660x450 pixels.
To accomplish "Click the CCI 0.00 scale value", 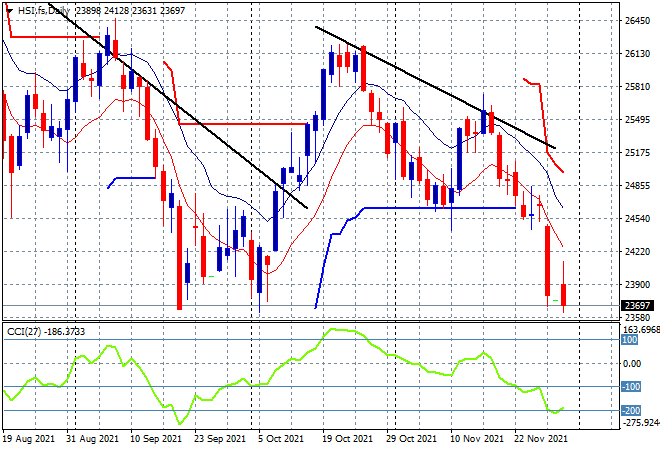I will [x=632, y=364].
